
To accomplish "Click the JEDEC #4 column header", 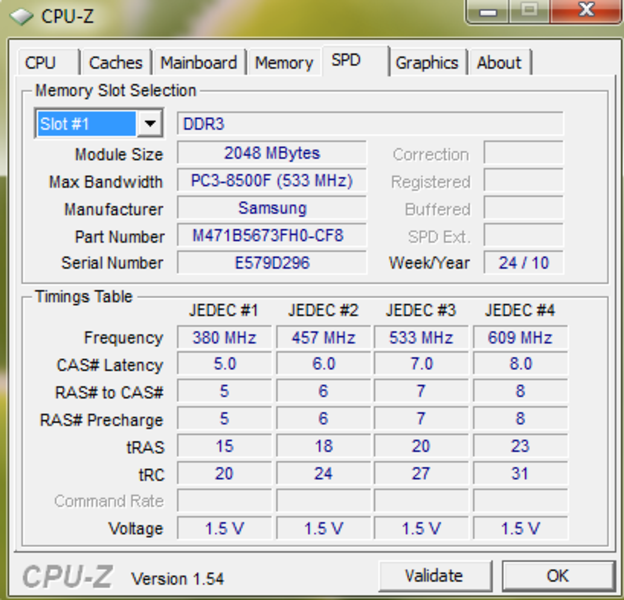I will coord(520,310).
